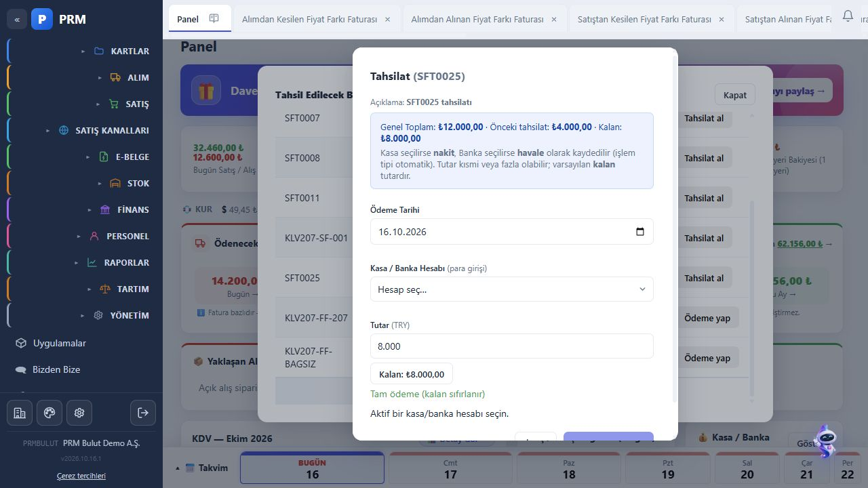868x488 pixels.
Task: Open the notifications bell icon
Action: (848, 16)
